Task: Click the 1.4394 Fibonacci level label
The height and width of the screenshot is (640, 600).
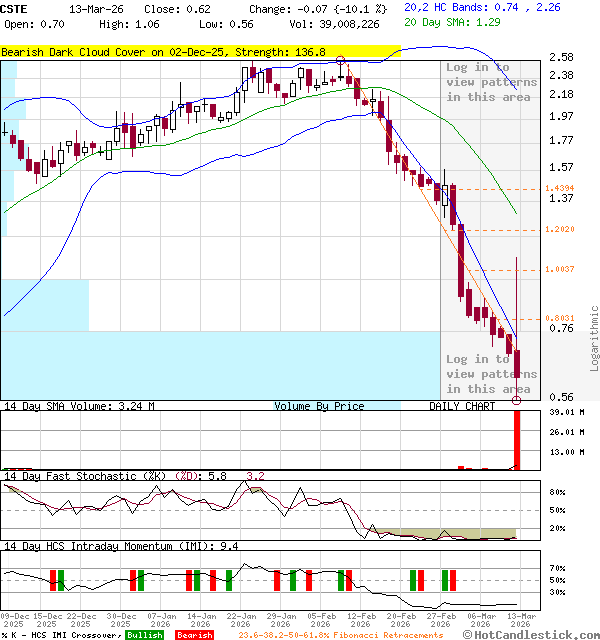Action: tap(559, 188)
